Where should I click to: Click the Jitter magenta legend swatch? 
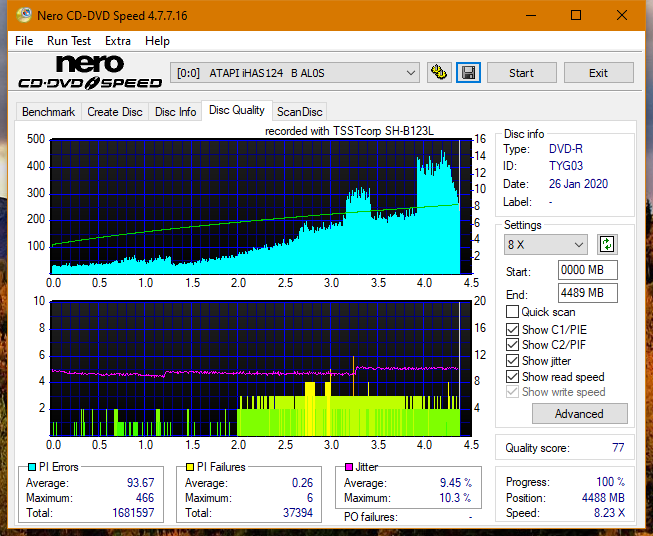click(349, 467)
